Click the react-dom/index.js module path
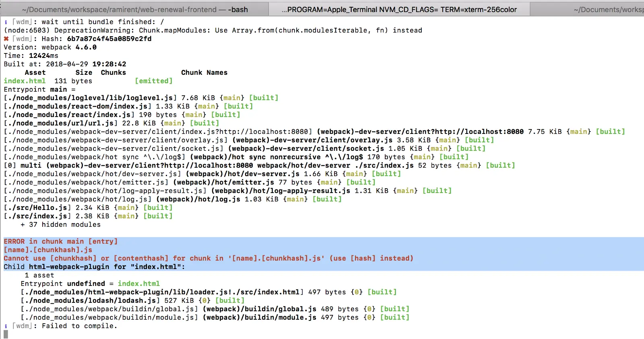The width and height of the screenshot is (644, 339). (78, 106)
